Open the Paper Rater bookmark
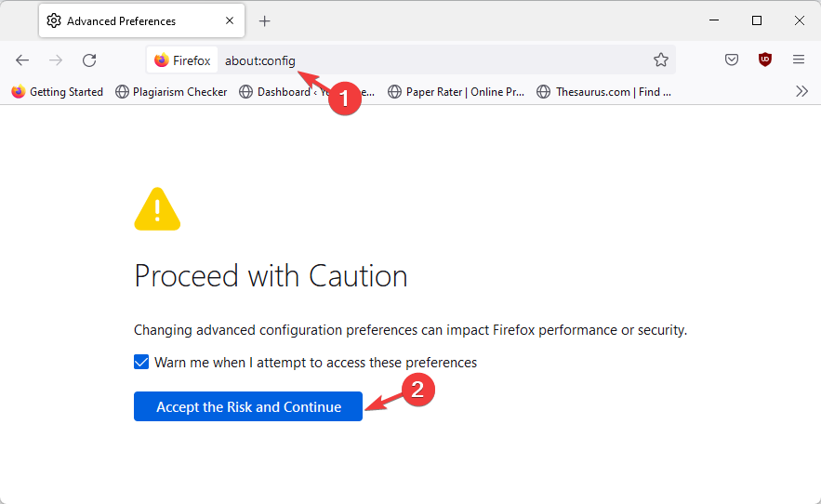 click(456, 92)
